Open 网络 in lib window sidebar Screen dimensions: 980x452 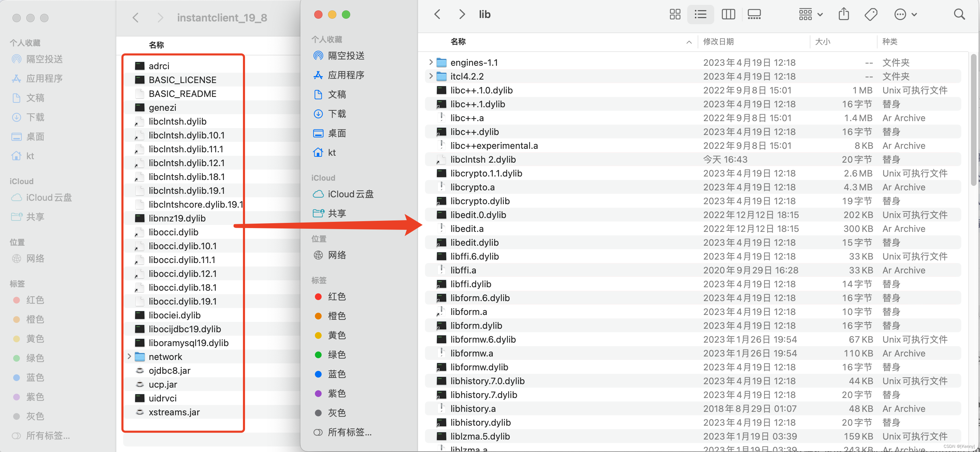pyautogui.click(x=329, y=255)
